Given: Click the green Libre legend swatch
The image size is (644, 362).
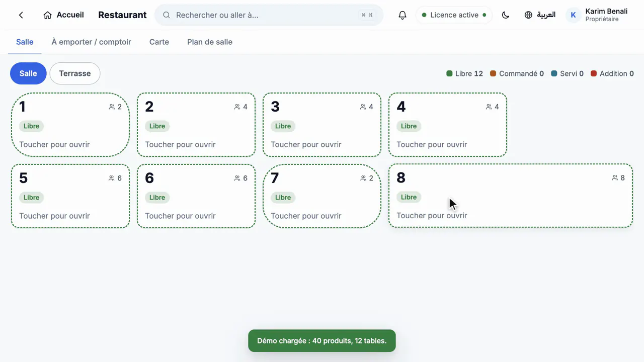Looking at the screenshot, I should [449, 73].
